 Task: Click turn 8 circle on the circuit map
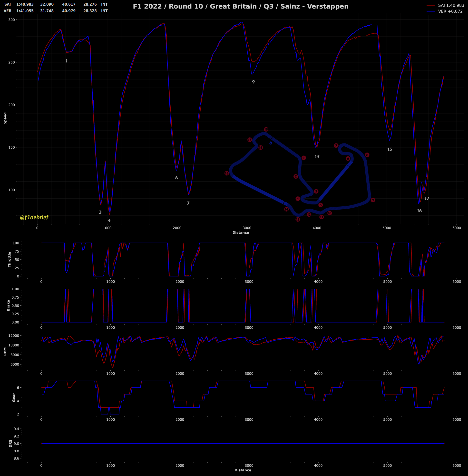[x=367, y=155]
